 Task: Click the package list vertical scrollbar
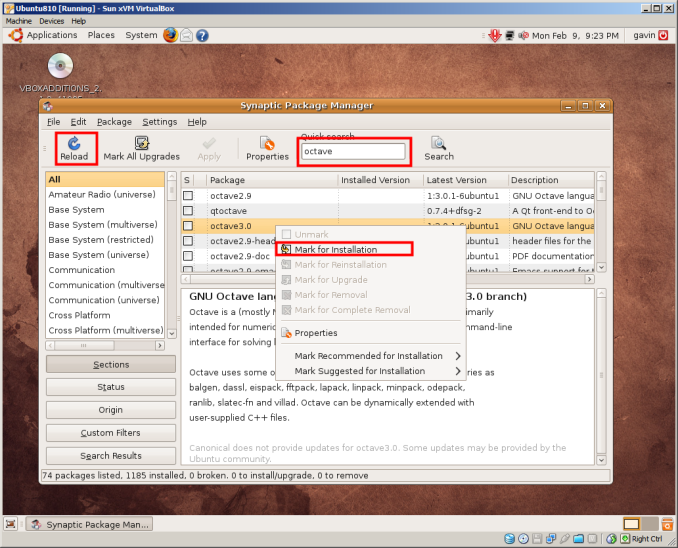(601, 221)
